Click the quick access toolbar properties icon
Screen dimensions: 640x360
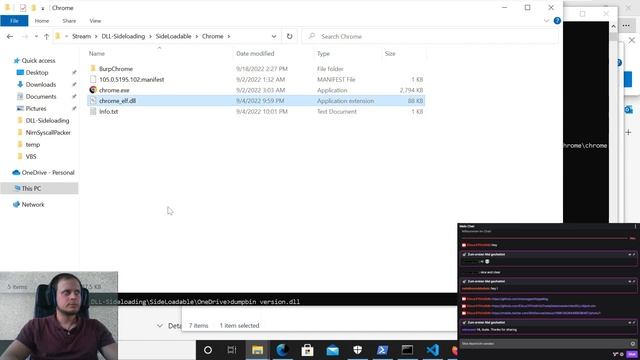(x=23, y=8)
